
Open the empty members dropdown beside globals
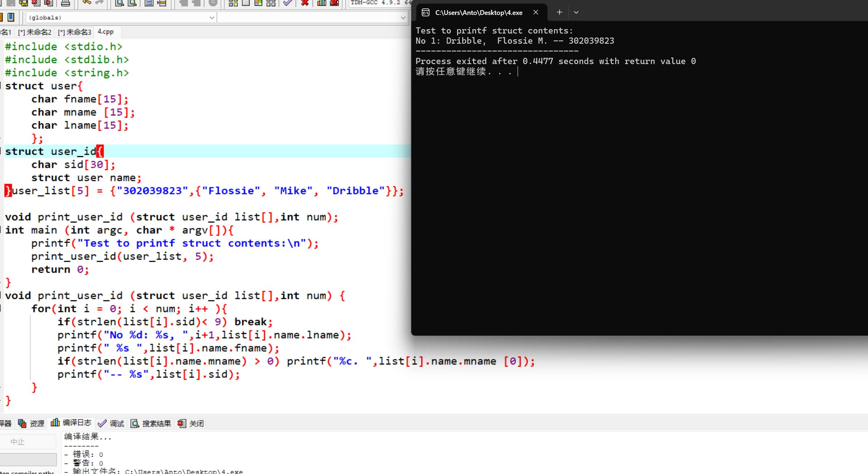[402, 17]
